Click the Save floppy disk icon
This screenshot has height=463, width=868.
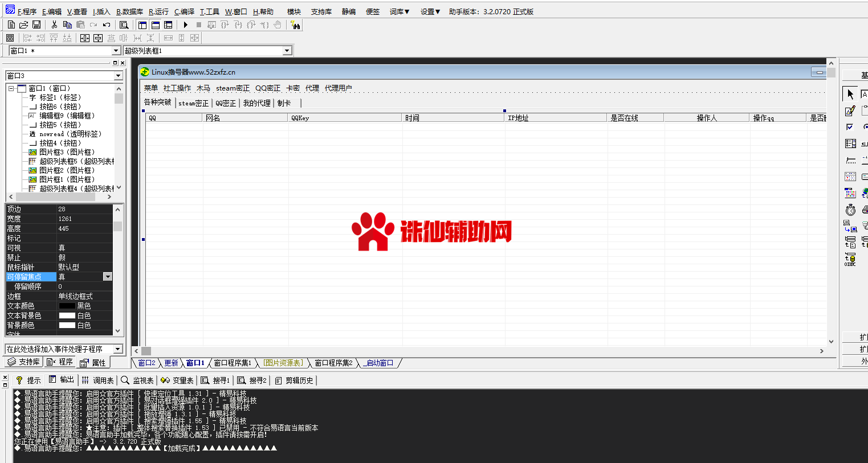(x=36, y=25)
